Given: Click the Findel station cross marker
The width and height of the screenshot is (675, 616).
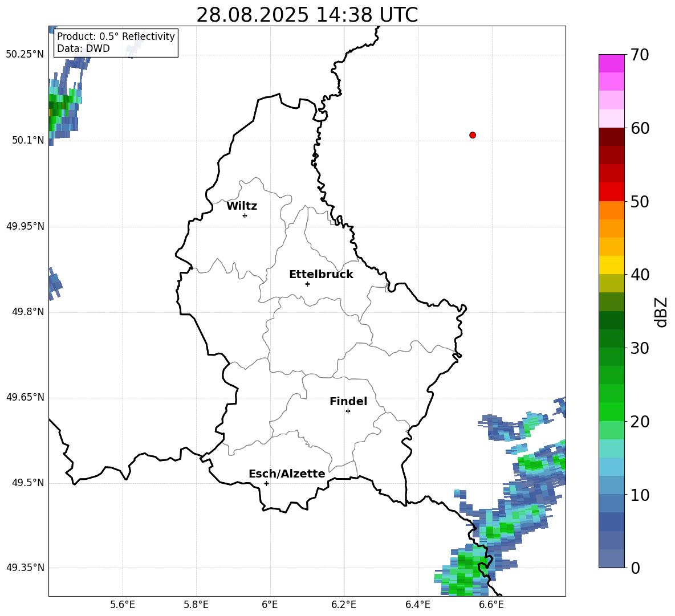Looking at the screenshot, I should pos(348,411).
